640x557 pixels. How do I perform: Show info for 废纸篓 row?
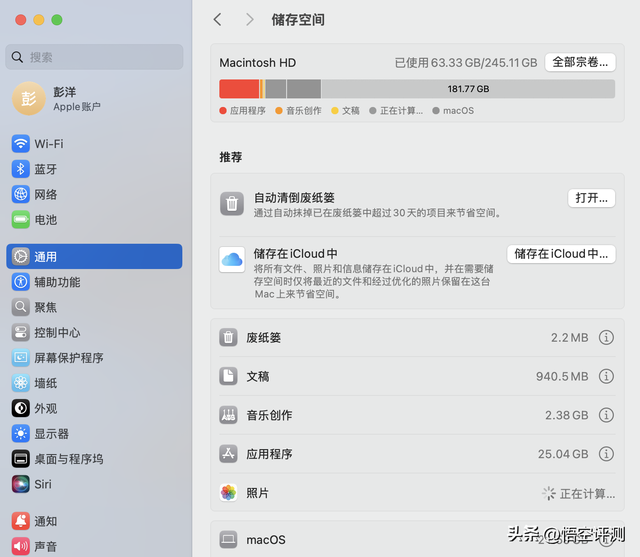[x=606, y=337]
